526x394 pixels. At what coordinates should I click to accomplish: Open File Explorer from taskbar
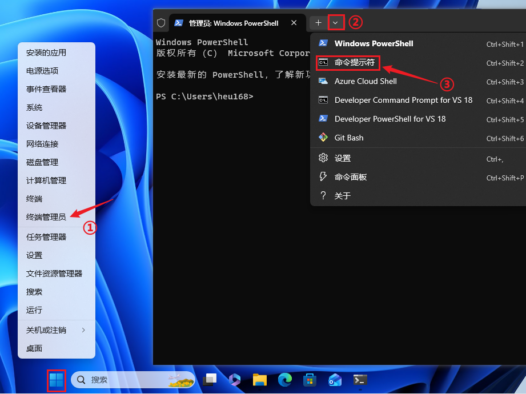(x=260, y=380)
